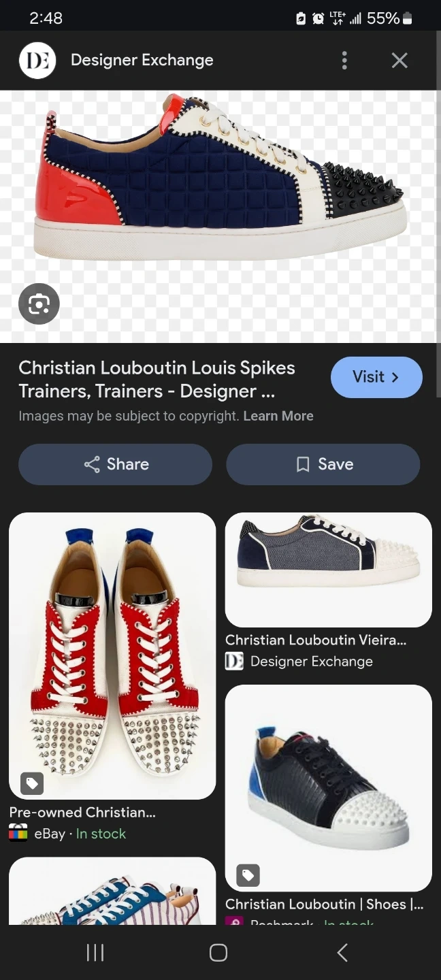Tap the Android back navigation arrow
Viewport: 441px width, 980px height.
pyautogui.click(x=342, y=953)
